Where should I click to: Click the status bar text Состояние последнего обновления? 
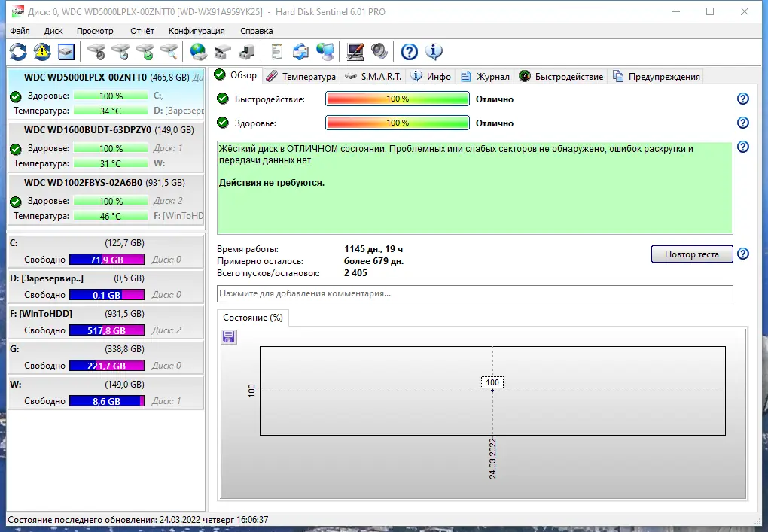(138, 520)
